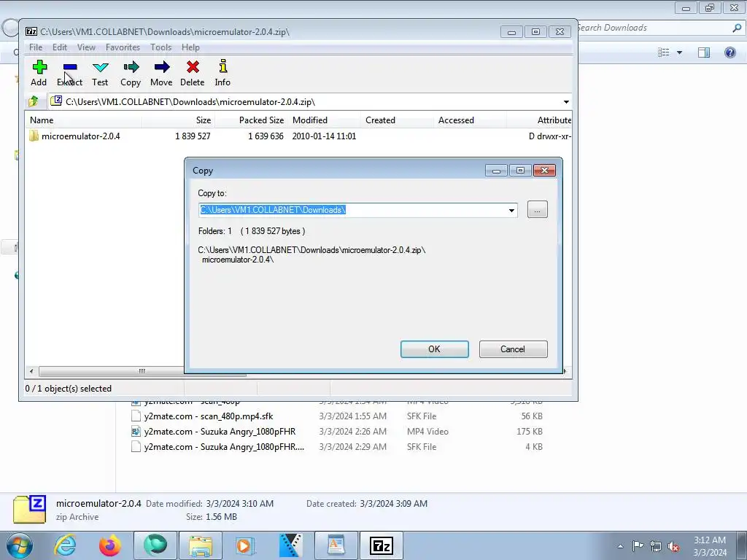
Task: Toggle the Explorer preview pane icon
Action: 704,52
